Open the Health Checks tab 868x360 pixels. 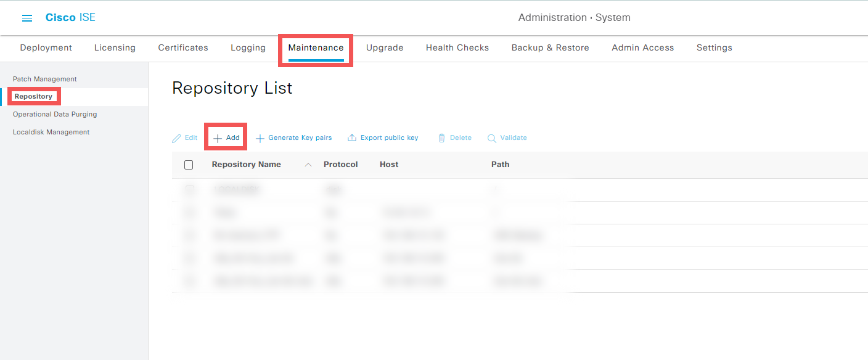tap(457, 47)
